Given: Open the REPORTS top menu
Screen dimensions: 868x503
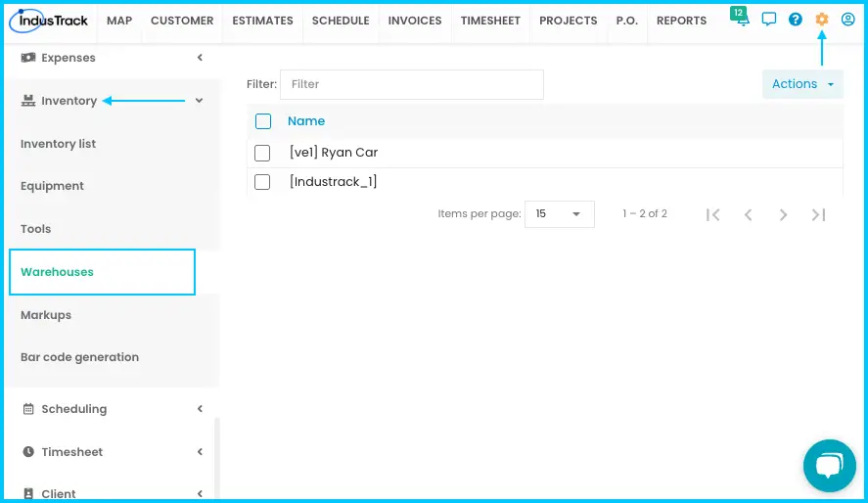Looking at the screenshot, I should 681,21.
